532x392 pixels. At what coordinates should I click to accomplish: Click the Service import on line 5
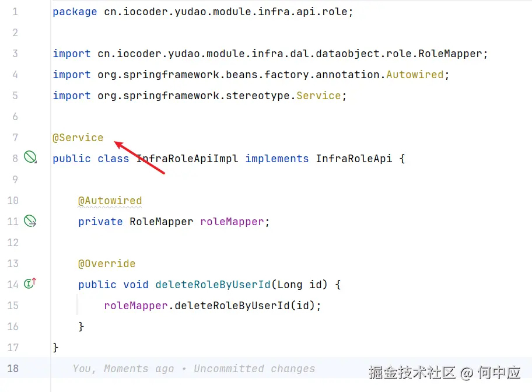click(x=318, y=96)
